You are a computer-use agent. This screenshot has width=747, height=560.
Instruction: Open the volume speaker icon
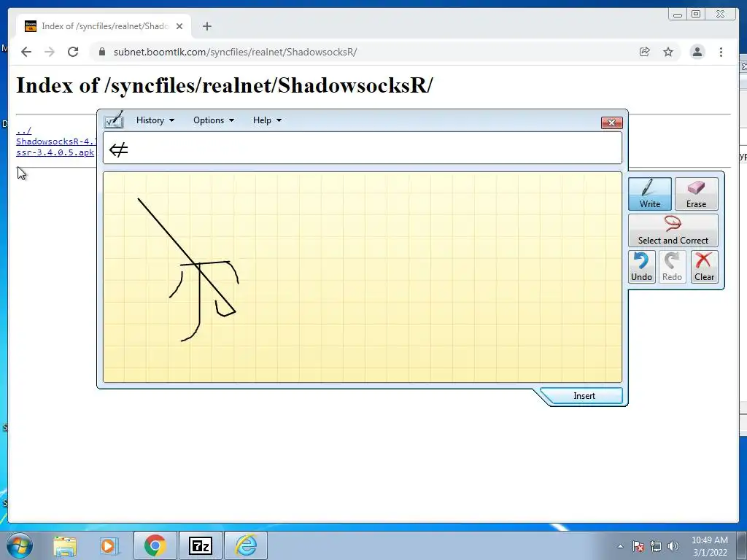673,546
